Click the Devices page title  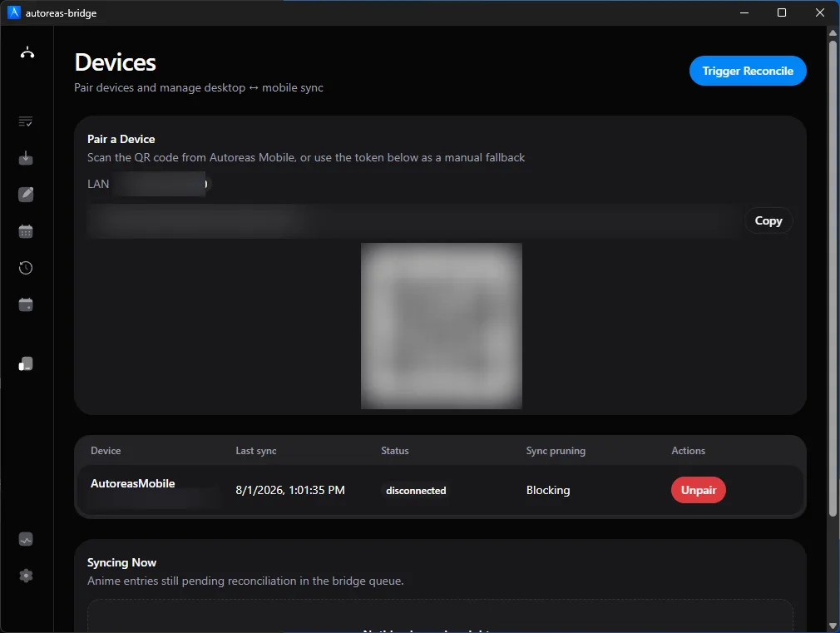(115, 62)
